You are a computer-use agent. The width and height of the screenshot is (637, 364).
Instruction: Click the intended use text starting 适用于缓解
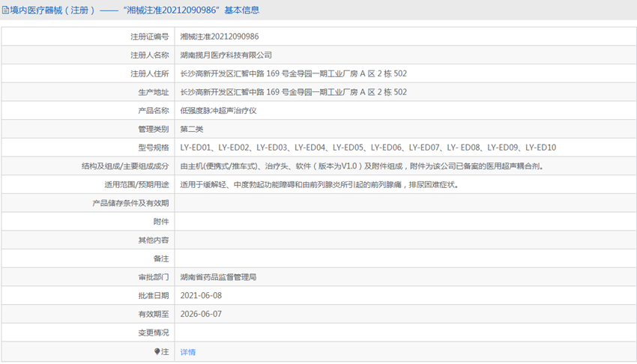(x=319, y=185)
